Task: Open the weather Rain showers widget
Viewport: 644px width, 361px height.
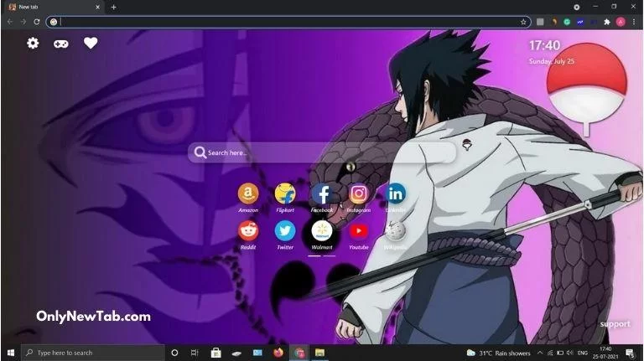Action: coord(499,353)
